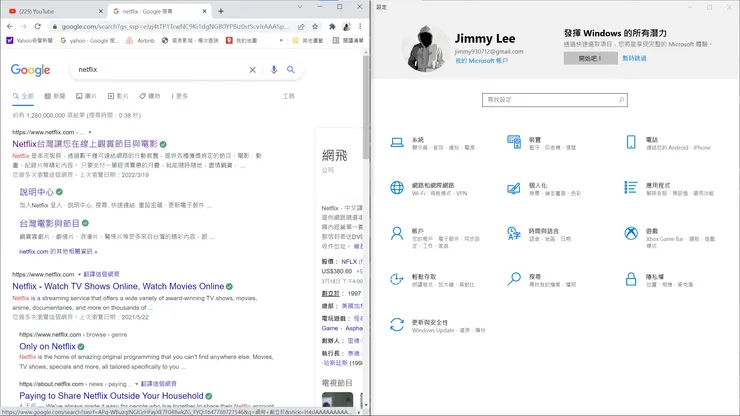
Task: Switch to the News (新聞) results tab
Action: pyautogui.click(x=55, y=96)
